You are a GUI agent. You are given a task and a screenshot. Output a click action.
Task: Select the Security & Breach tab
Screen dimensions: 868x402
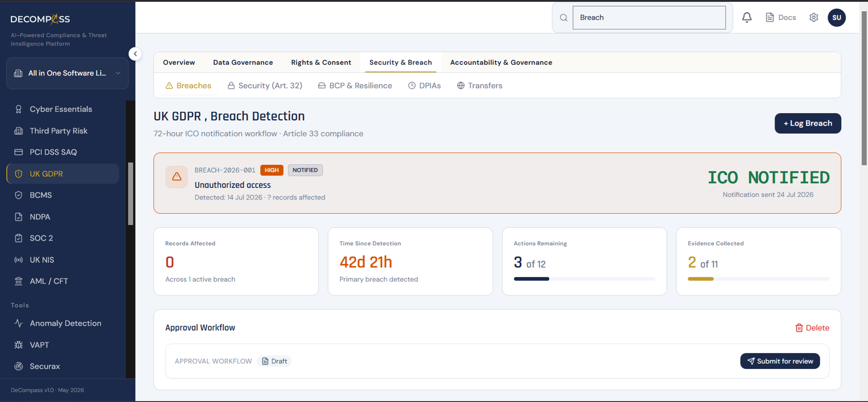401,63
